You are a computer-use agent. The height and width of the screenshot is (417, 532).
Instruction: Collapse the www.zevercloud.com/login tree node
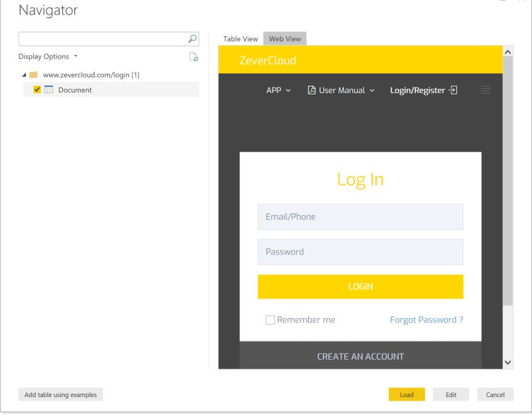24,75
